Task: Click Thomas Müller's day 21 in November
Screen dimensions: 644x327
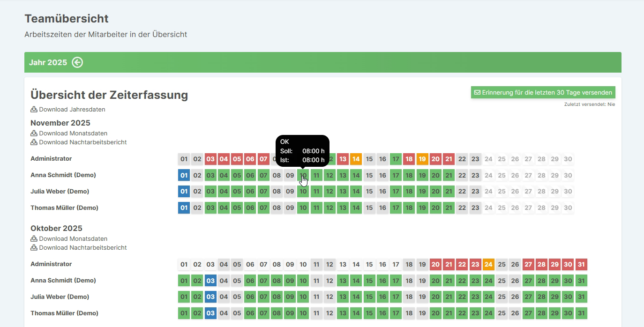Action: tap(449, 208)
